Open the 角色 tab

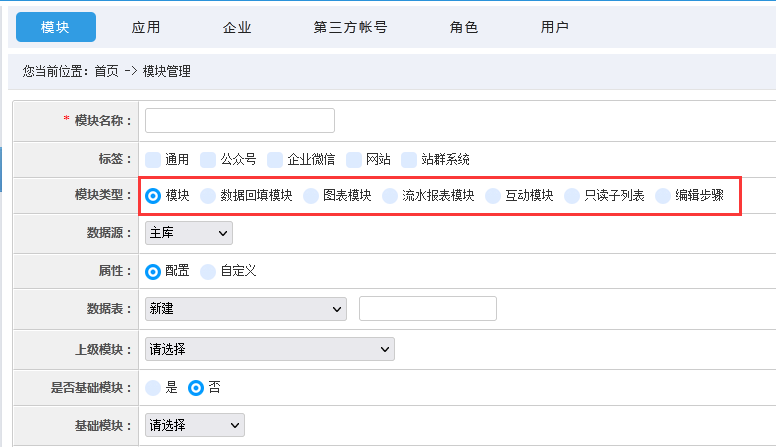point(463,27)
